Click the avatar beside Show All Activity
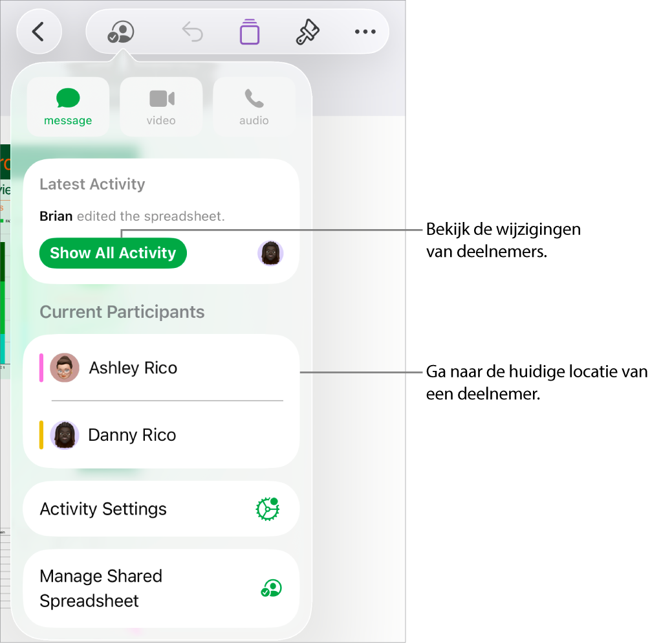Viewport: 650px width, 644px height. coord(270,253)
